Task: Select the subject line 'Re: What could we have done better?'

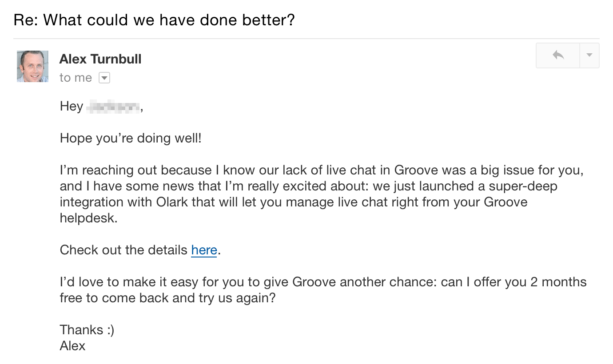Action: (x=154, y=20)
